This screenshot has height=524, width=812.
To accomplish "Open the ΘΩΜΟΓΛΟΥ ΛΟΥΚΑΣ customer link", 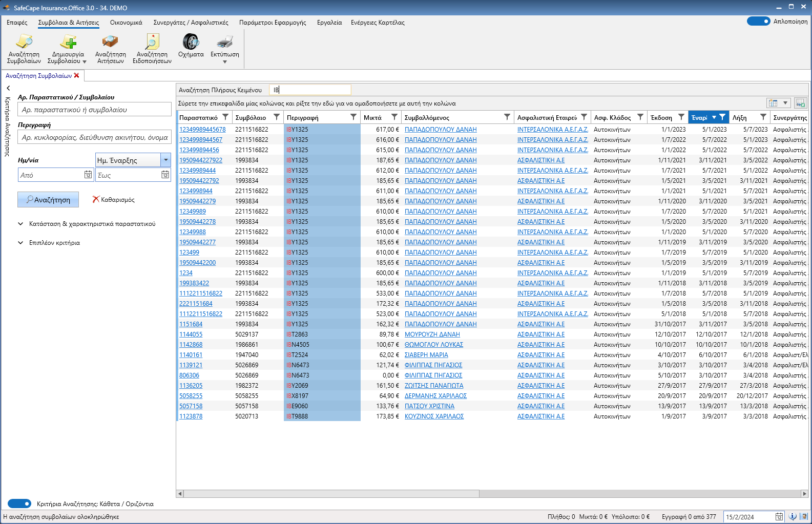I will point(434,345).
